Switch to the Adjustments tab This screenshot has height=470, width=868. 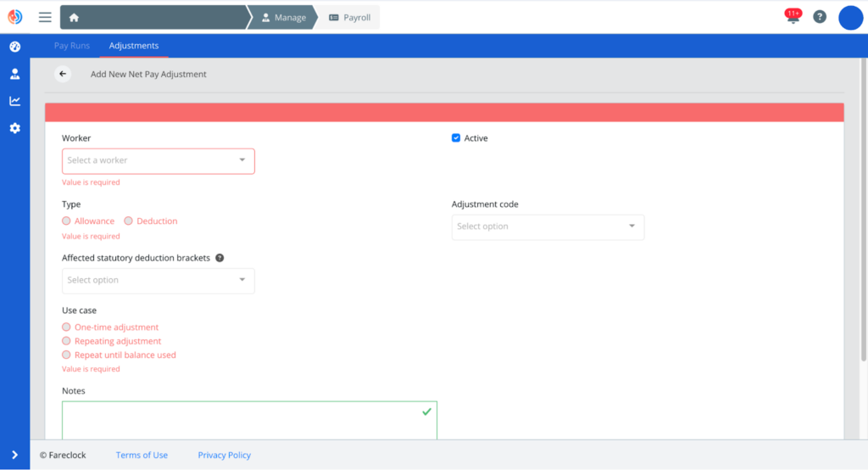[x=134, y=46]
